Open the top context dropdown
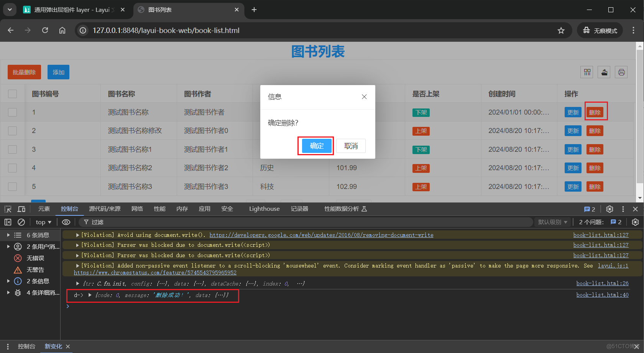This screenshot has height=353, width=644. coord(43,222)
